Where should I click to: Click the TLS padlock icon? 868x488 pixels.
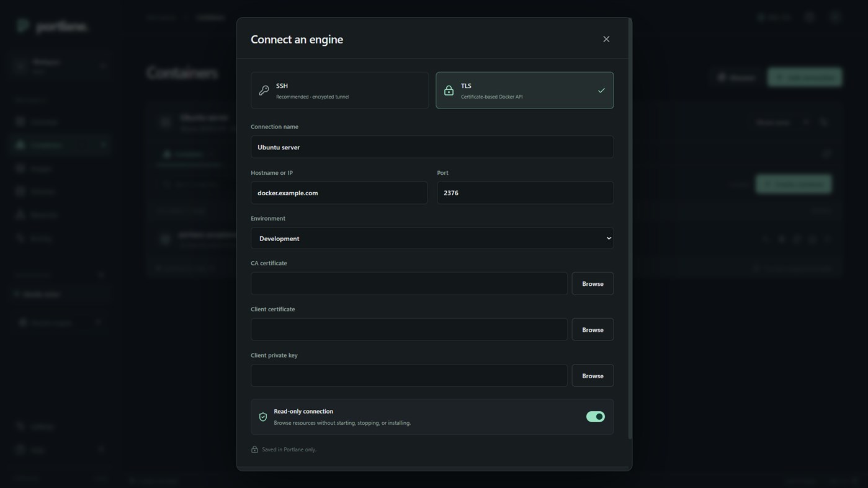point(449,91)
